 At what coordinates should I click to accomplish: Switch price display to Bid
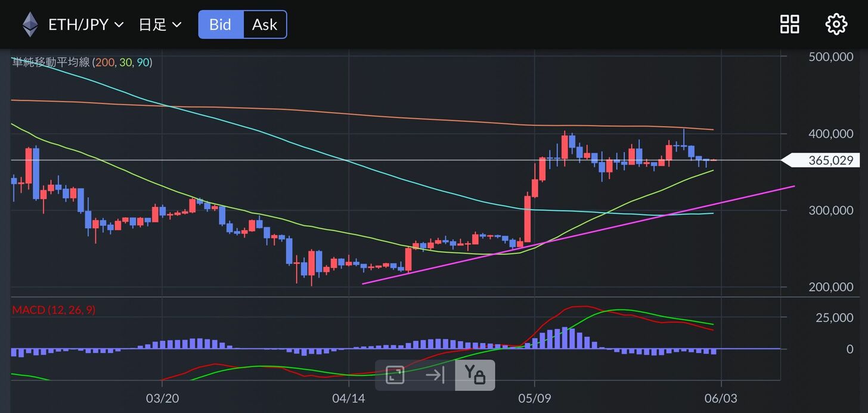point(221,24)
